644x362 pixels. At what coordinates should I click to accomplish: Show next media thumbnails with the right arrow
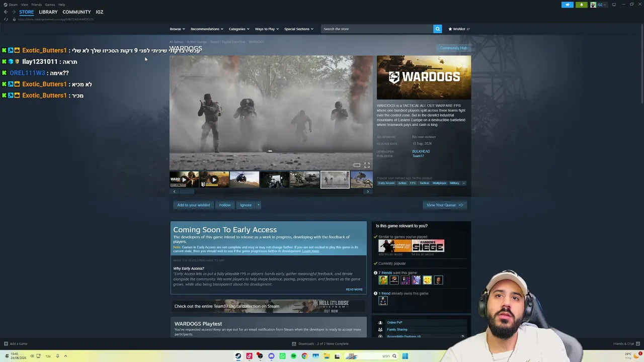(x=368, y=192)
